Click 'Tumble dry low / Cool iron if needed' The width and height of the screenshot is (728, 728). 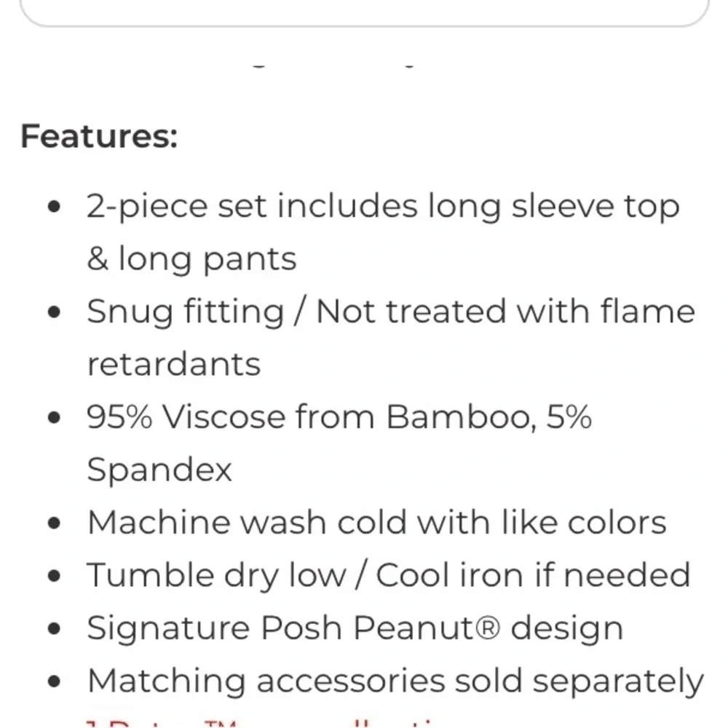click(389, 576)
